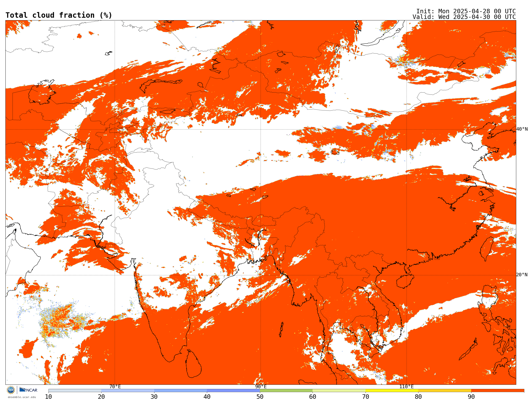532x400 pixels.
Task: Click the 10-20 pale gray colorbar segment
Action: (x=75, y=391)
